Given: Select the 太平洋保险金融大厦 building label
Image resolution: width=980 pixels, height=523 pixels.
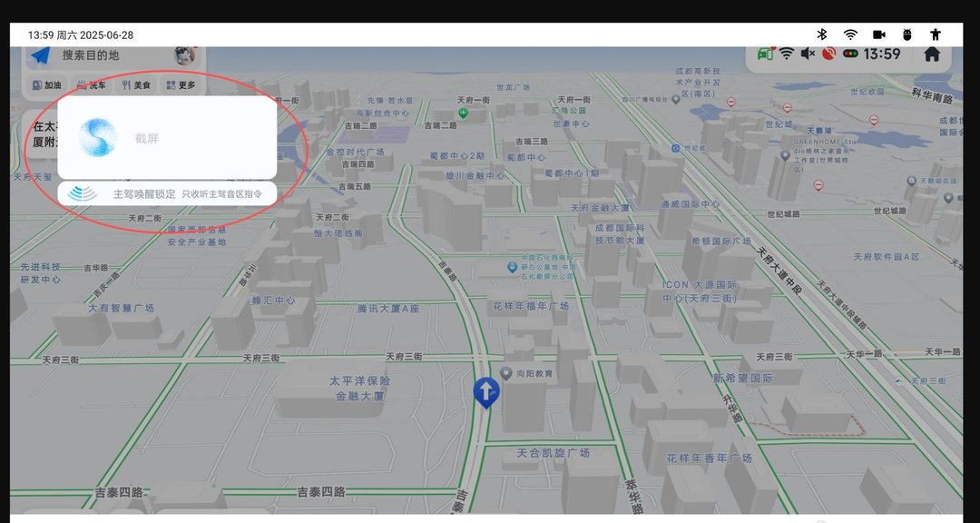Looking at the screenshot, I should 360,388.
